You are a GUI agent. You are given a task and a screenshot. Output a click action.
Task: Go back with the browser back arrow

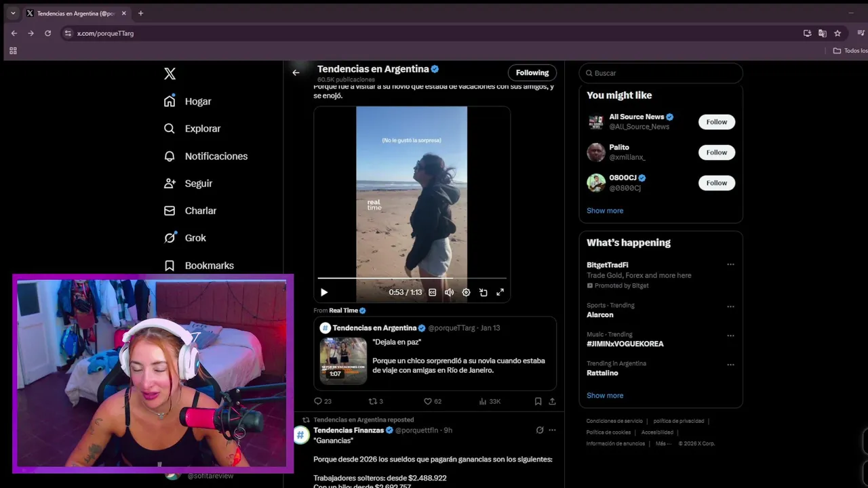14,33
